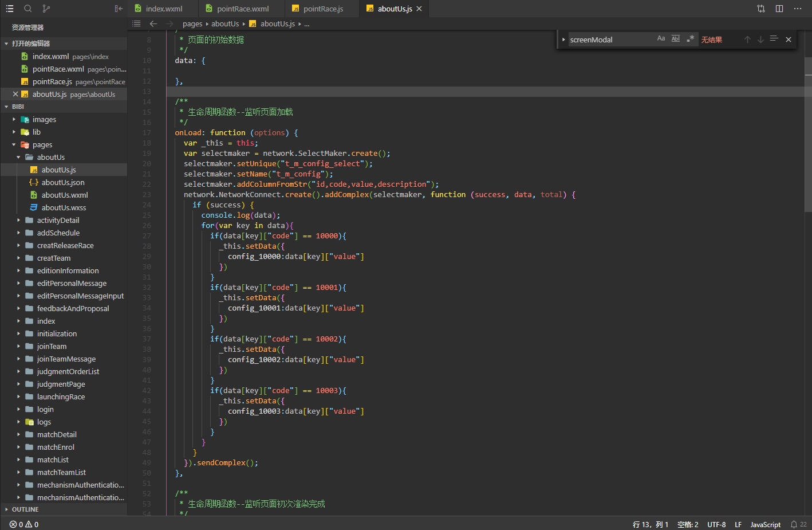
Task: Collapse the sidebar with the collapse-panel icon
Action: tap(119, 9)
